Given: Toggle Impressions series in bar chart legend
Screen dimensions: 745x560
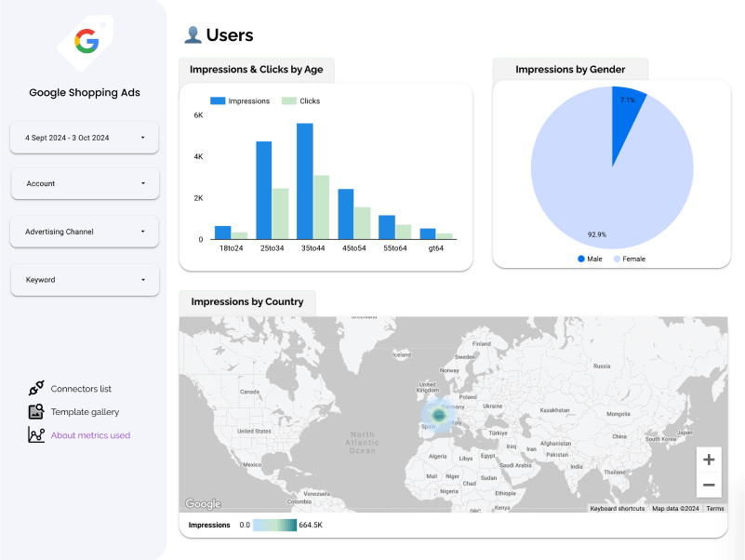Looking at the screenshot, I should coord(240,100).
